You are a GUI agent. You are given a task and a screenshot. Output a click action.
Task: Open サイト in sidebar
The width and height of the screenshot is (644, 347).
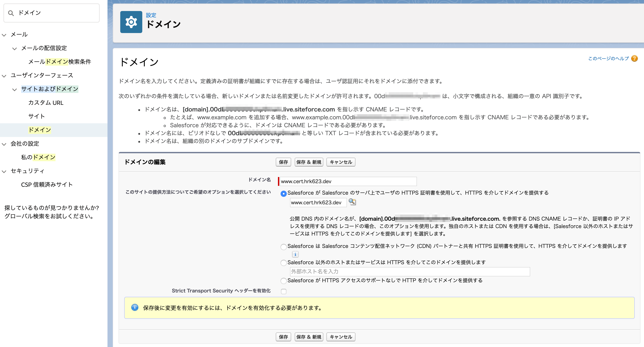tap(37, 116)
